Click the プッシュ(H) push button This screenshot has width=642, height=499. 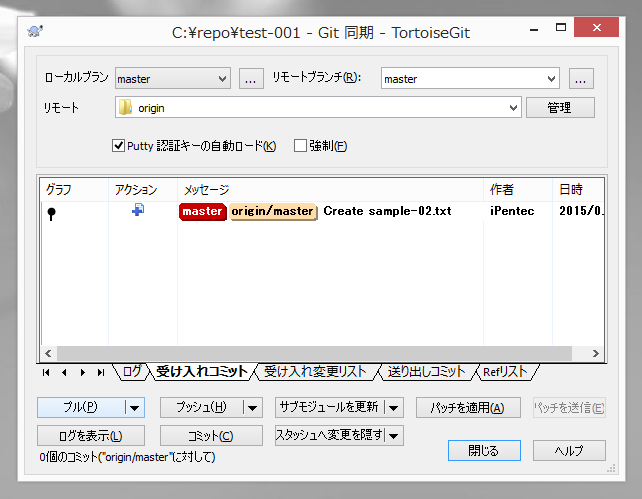201,408
